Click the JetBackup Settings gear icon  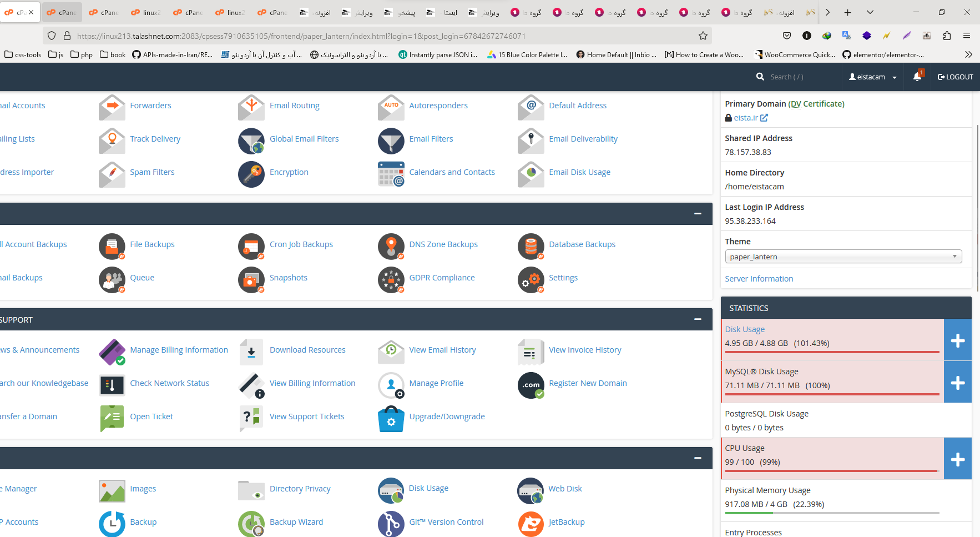(531, 280)
